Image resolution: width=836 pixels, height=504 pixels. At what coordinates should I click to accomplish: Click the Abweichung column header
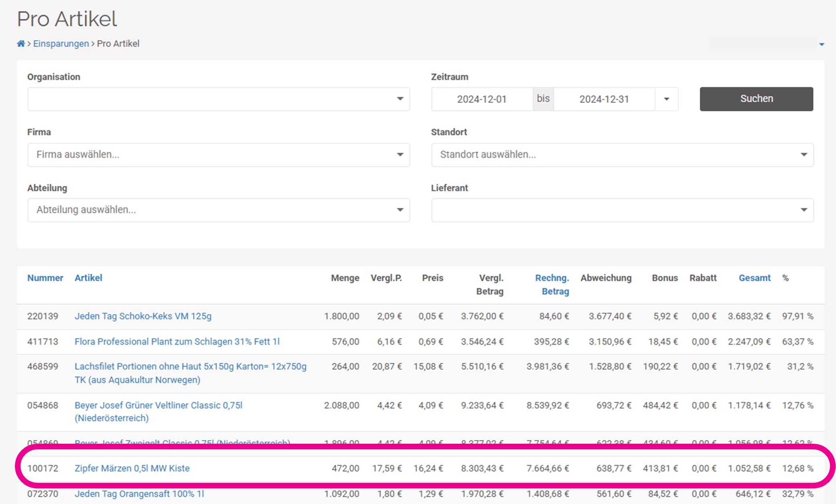[x=606, y=278]
